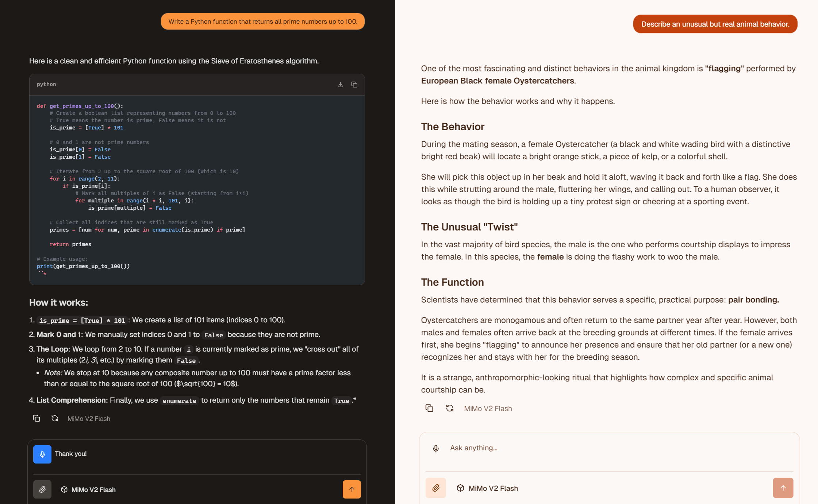Toggle the blue microphone in dark panel
The width and height of the screenshot is (818, 504).
pos(42,454)
